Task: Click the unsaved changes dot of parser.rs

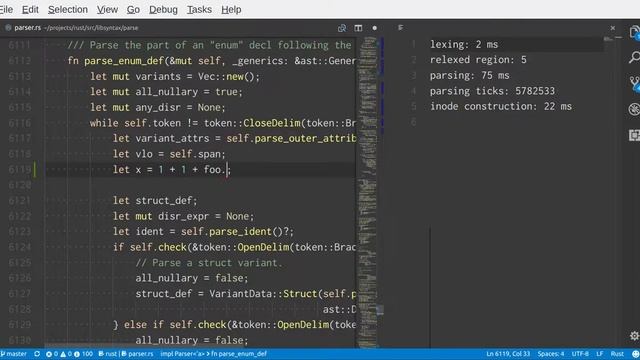Action: coord(374,28)
